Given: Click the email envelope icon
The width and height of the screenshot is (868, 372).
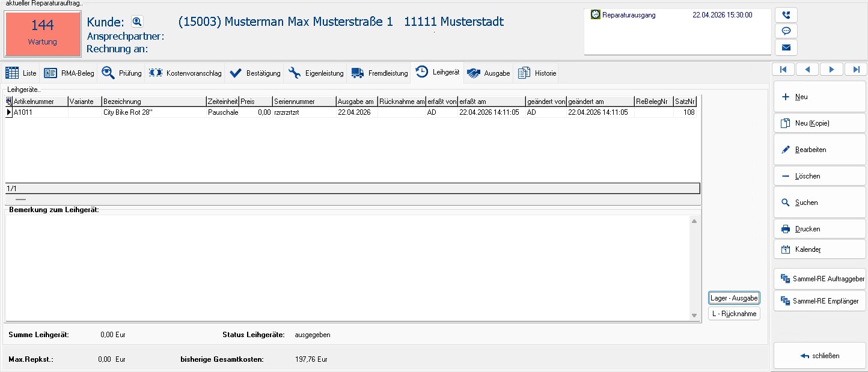Looking at the screenshot, I should 786,47.
